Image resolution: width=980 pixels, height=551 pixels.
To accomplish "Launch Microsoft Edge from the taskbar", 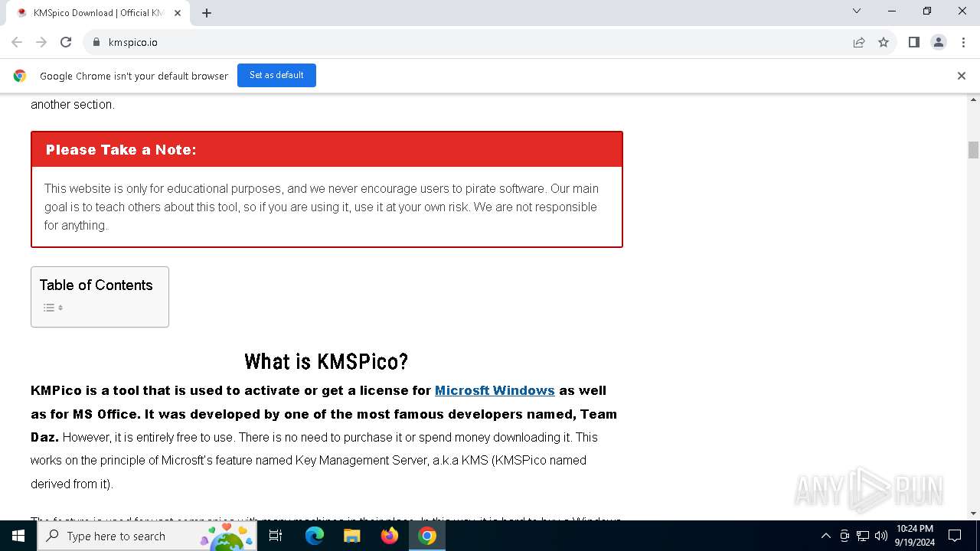I will (x=315, y=536).
